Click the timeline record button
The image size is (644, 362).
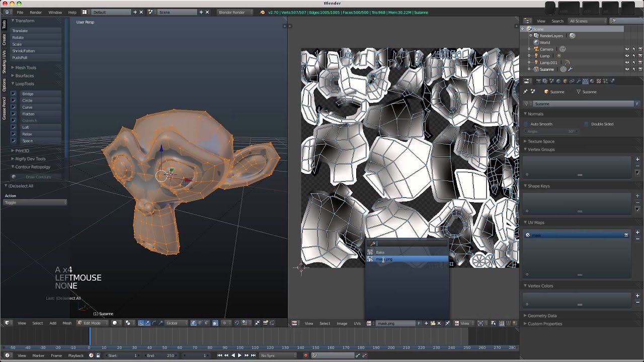pyautogui.click(x=306, y=355)
